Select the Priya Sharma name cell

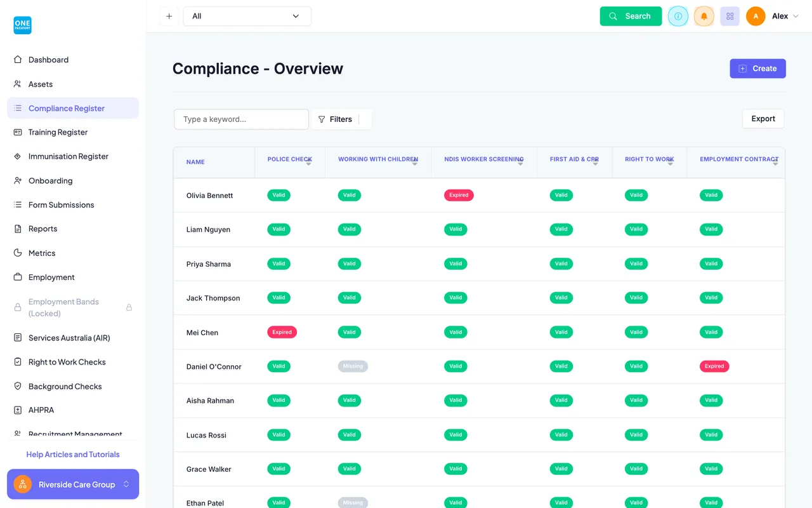pyautogui.click(x=214, y=264)
